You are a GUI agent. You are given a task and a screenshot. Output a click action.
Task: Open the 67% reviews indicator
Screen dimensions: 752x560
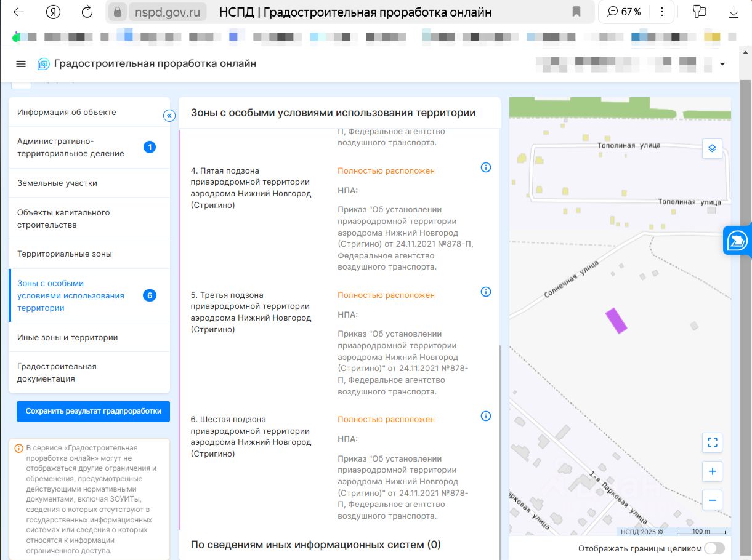point(624,12)
